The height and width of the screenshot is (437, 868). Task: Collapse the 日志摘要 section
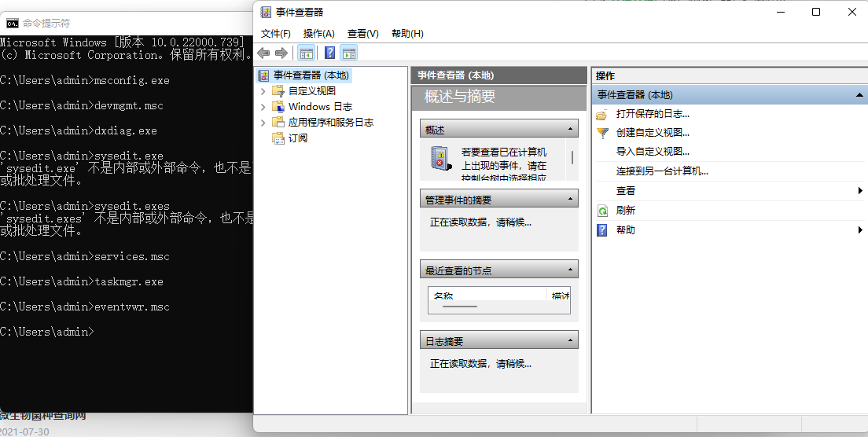(x=570, y=340)
